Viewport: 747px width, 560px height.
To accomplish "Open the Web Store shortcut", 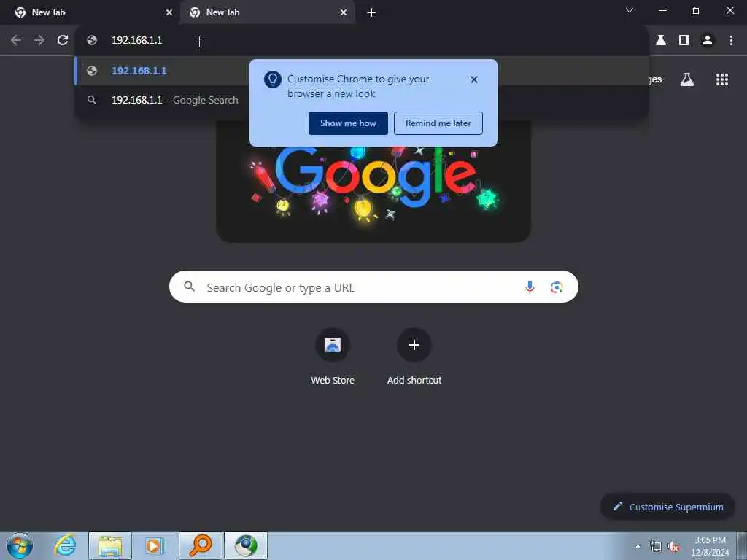I will tap(333, 356).
